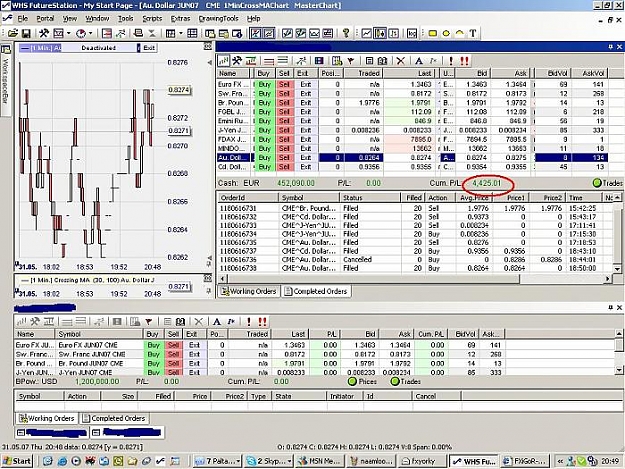Open file via main toolbar folder icon
This screenshot has width=625, height=469.
coord(12,33)
